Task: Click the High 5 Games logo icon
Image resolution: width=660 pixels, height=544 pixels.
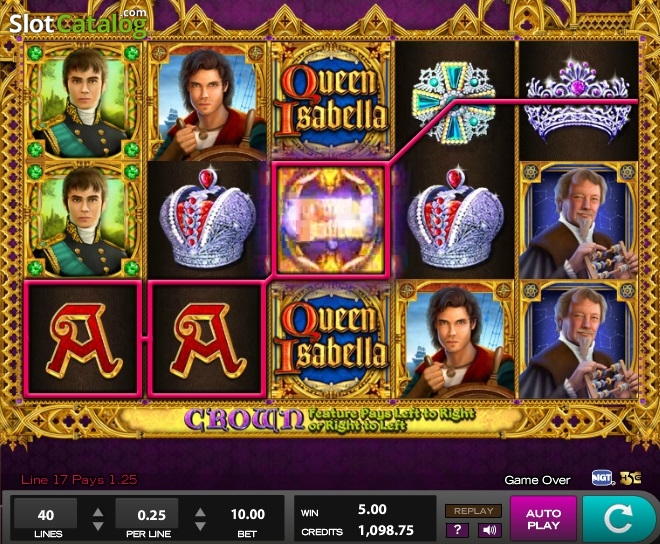Action: point(631,478)
